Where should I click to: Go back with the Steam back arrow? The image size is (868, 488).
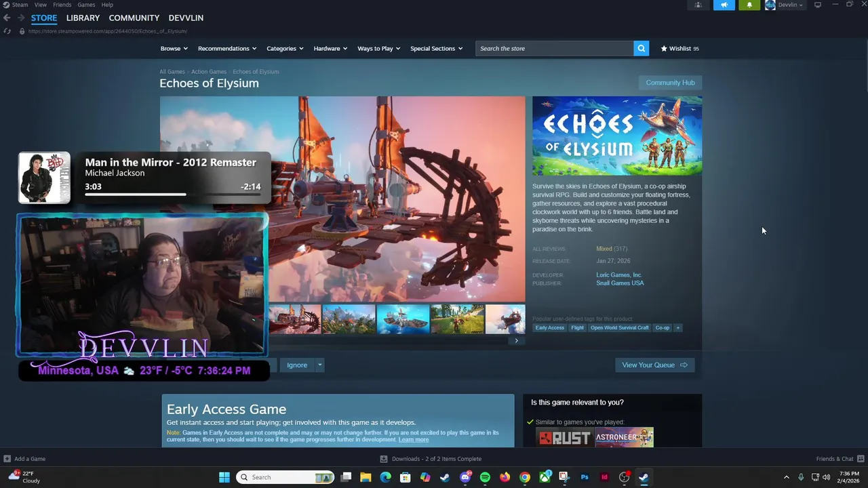click(x=7, y=18)
